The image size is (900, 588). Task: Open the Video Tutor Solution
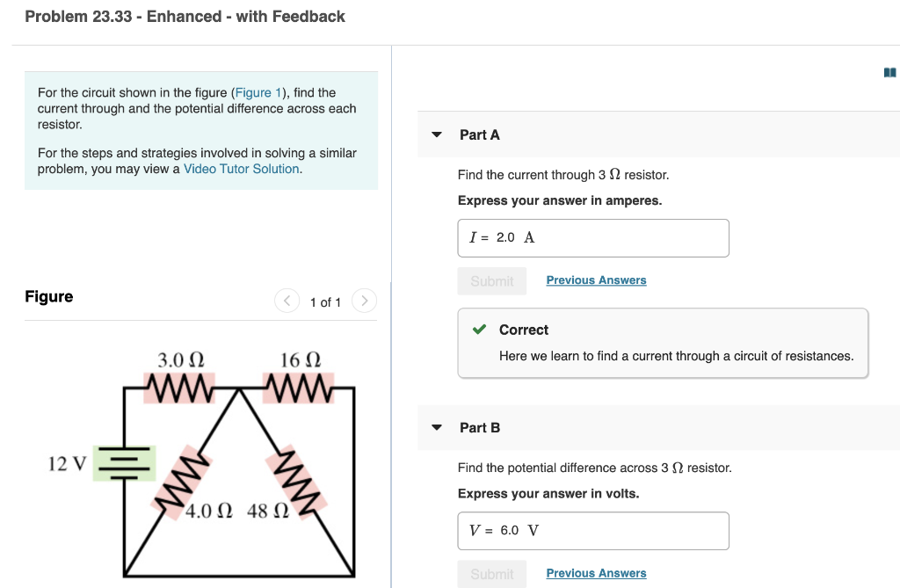point(241,168)
